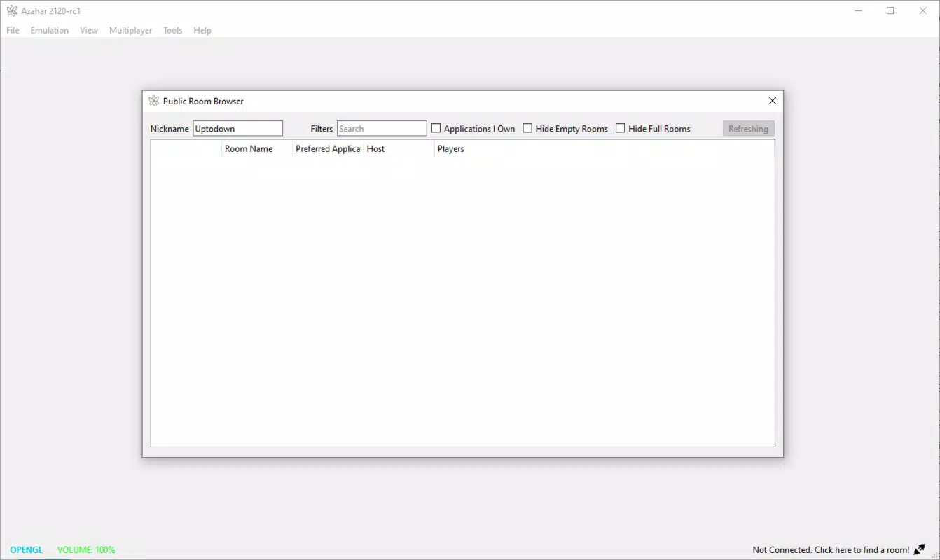Close the Azahar main window
940x560 pixels.
click(x=922, y=10)
